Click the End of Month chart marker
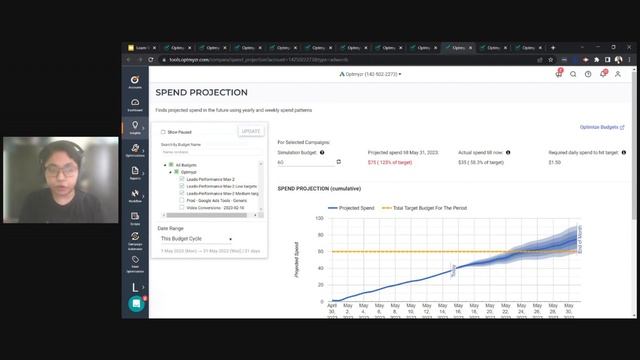Screen dimensions: 640x360 pos(580,239)
